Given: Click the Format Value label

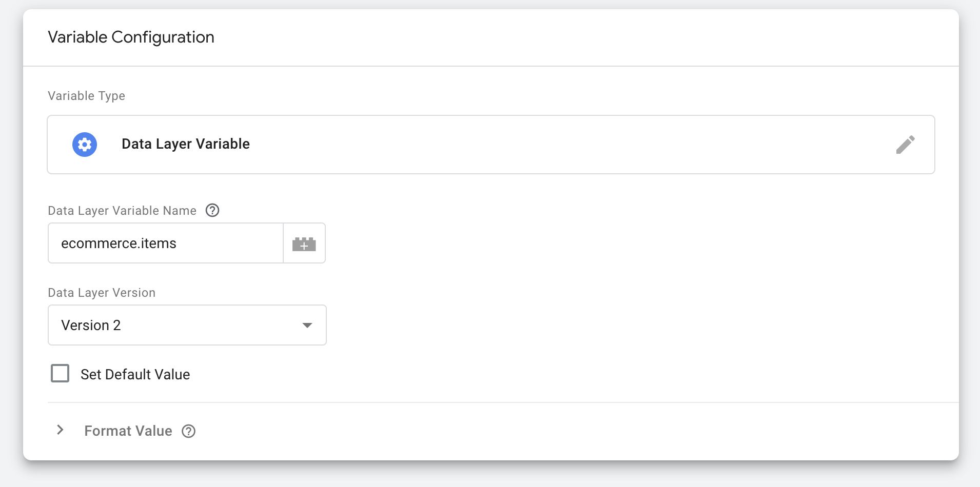Looking at the screenshot, I should [128, 431].
